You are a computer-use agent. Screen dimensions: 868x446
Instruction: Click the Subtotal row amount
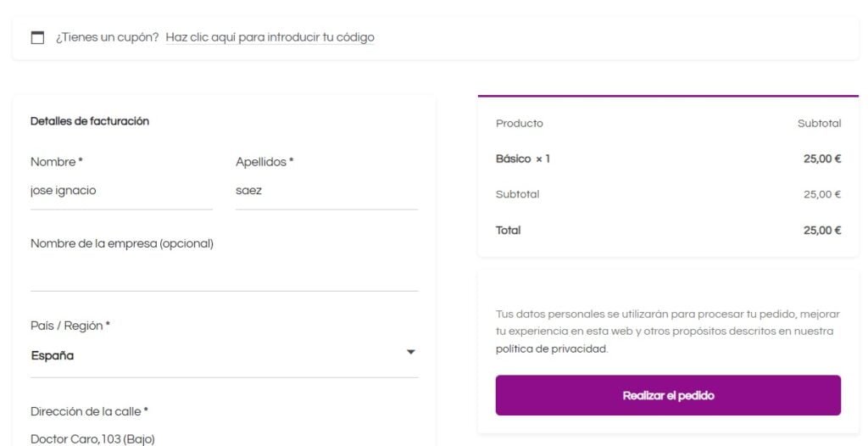[822, 194]
